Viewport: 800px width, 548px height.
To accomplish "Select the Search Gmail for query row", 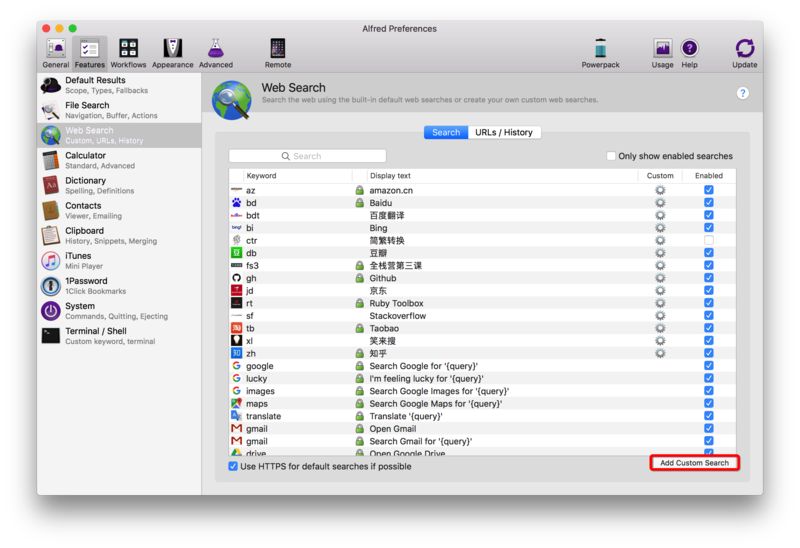I will [x=482, y=441].
